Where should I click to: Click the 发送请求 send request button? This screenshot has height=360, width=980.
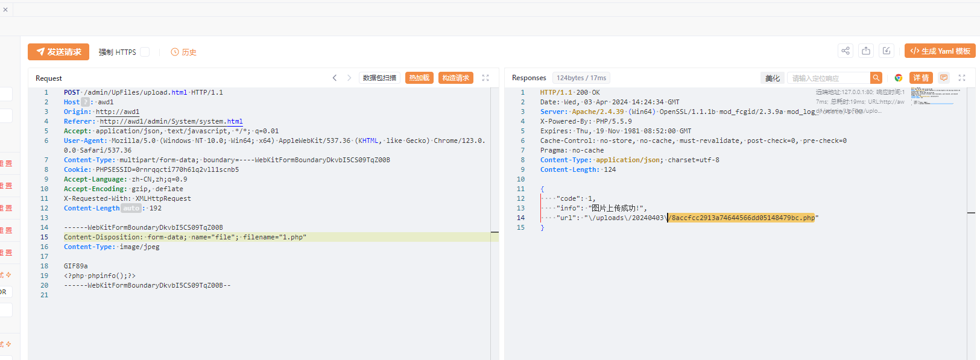click(58, 52)
